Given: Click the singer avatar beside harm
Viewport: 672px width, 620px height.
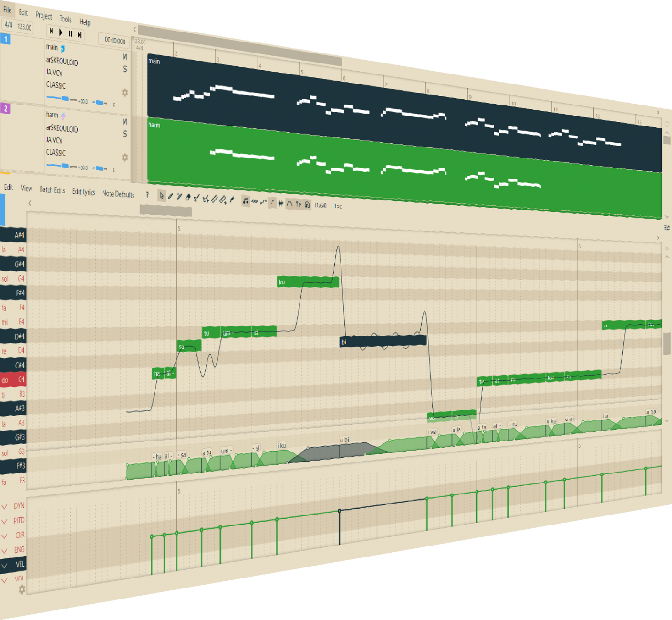Looking at the screenshot, I should pyautogui.click(x=63, y=116).
